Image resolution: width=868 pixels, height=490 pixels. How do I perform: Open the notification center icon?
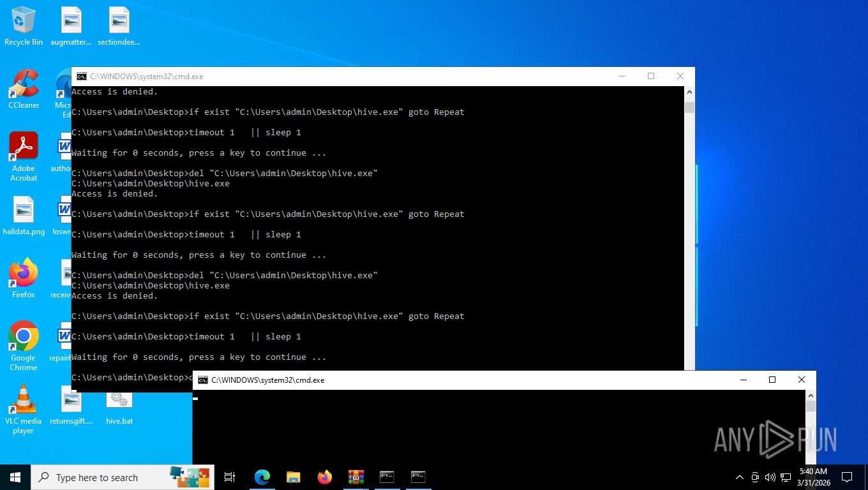coord(847,477)
